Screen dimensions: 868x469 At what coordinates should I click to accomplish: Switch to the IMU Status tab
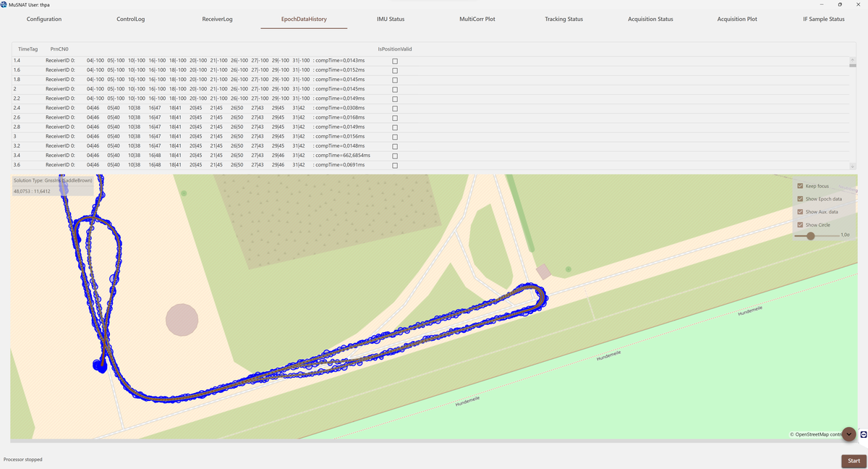tap(391, 19)
